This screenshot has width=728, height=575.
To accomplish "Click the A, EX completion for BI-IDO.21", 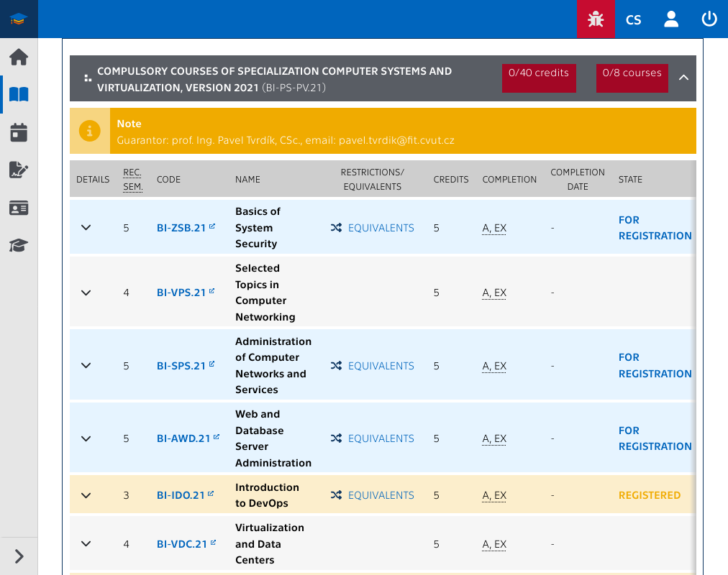I will [494, 496].
